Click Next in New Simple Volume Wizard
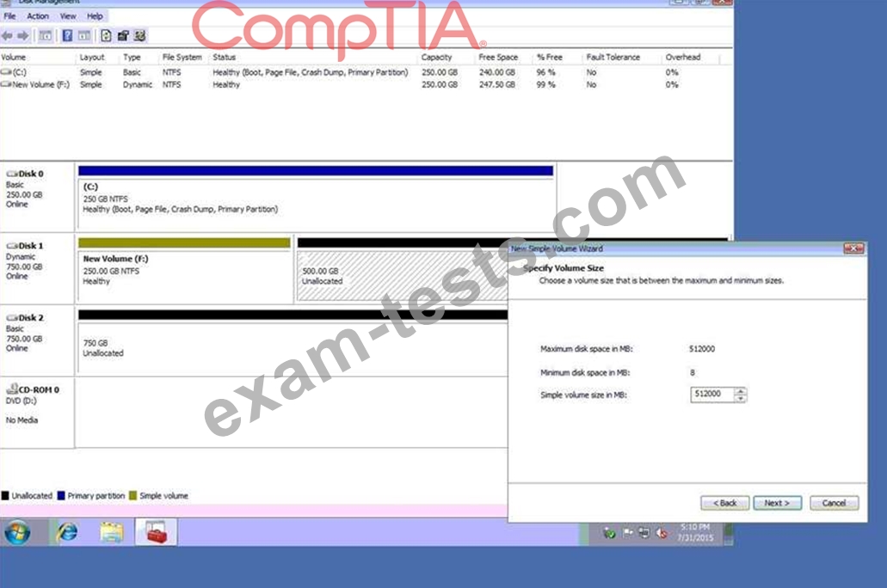887x588 pixels. (x=777, y=503)
